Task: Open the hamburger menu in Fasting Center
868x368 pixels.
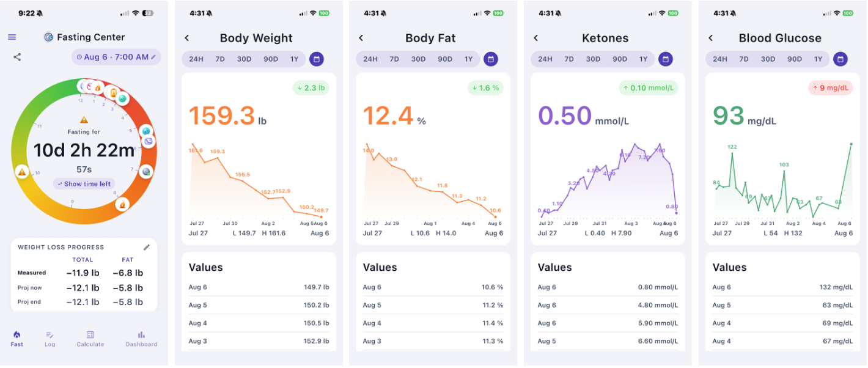Action: (12, 37)
